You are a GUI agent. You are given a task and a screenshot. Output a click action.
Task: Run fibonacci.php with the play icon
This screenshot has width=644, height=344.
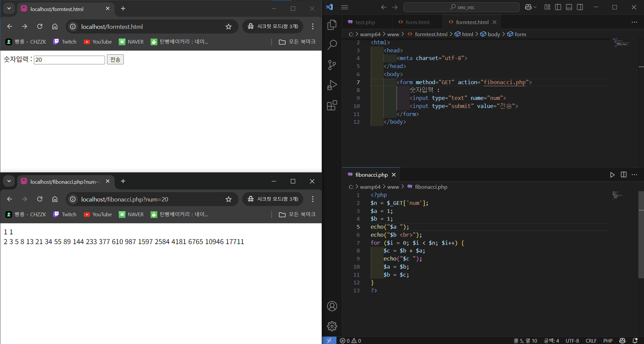click(x=612, y=175)
